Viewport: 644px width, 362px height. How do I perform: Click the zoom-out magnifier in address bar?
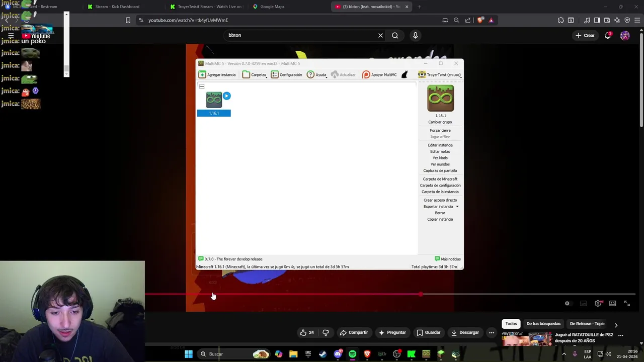tap(456, 20)
